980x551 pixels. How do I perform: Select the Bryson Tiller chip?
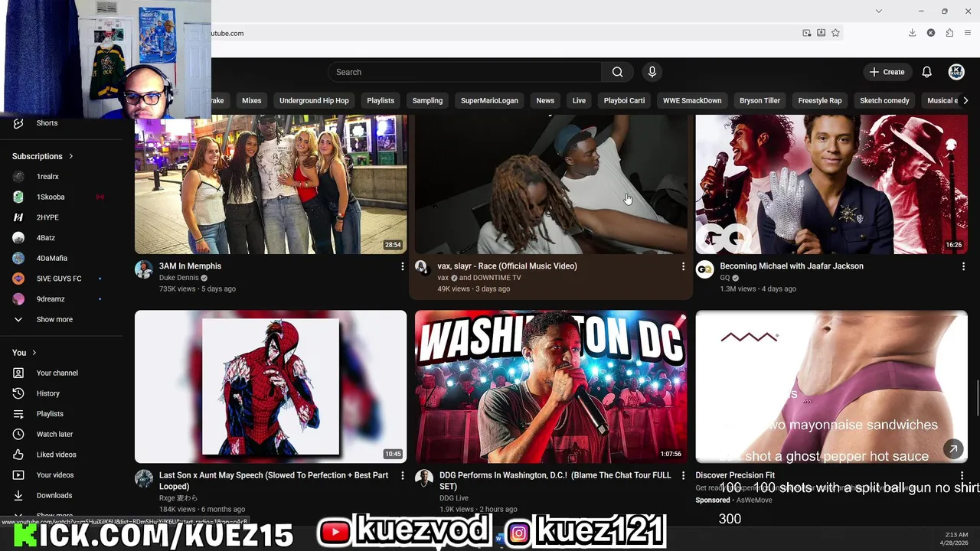tap(759, 100)
